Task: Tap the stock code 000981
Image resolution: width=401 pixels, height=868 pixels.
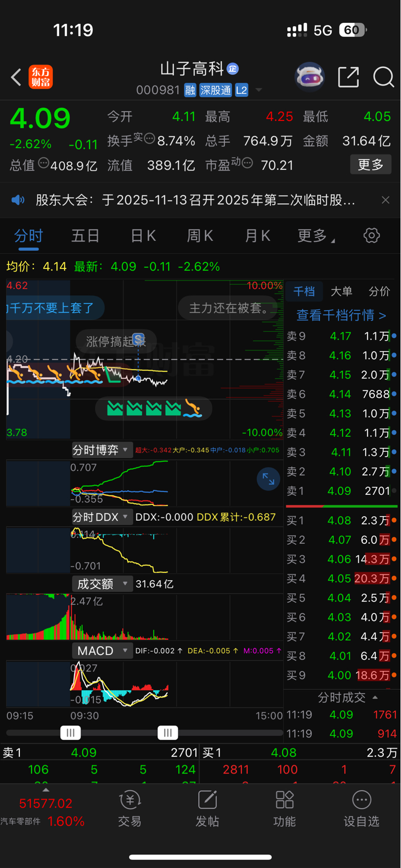Action: tap(158, 91)
